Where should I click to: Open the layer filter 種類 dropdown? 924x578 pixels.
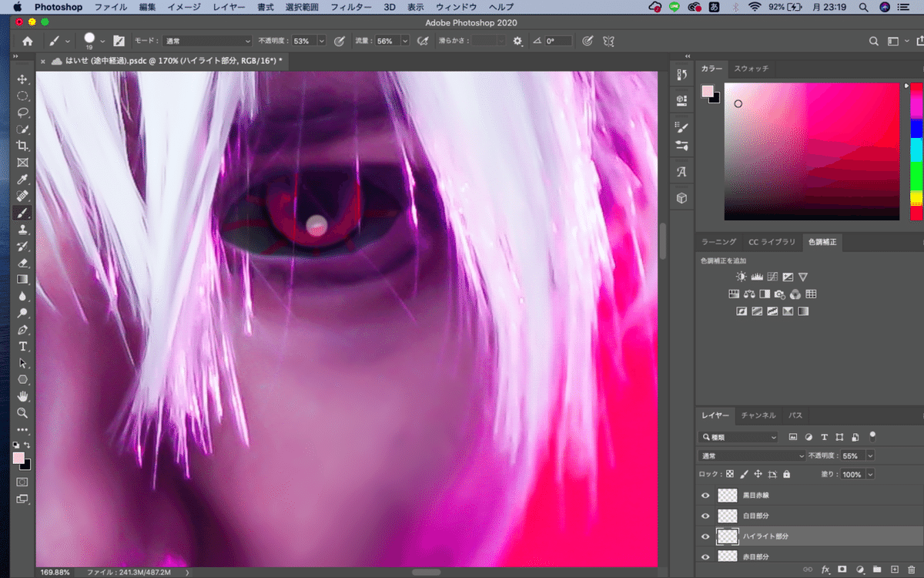739,437
